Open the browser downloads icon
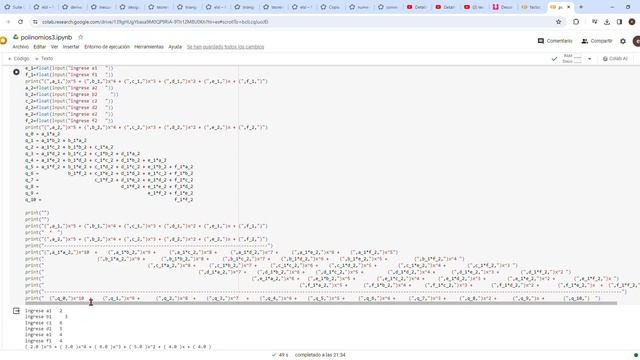The height and width of the screenshot is (360, 640). [607, 22]
